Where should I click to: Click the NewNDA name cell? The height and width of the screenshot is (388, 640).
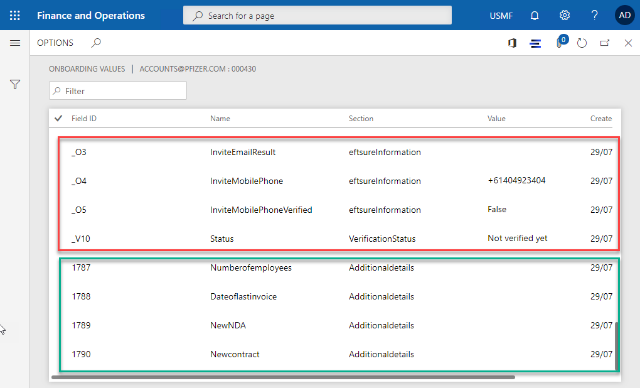pyautogui.click(x=228, y=325)
